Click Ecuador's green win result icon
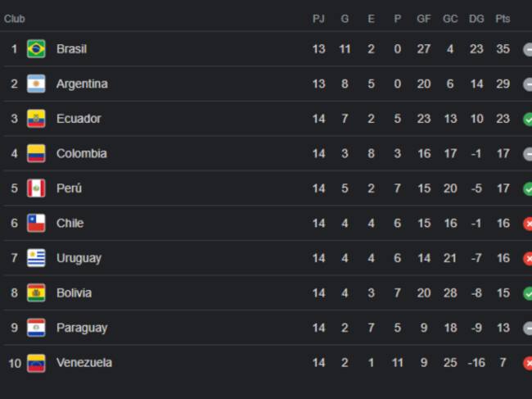The image size is (532, 399). click(x=528, y=119)
